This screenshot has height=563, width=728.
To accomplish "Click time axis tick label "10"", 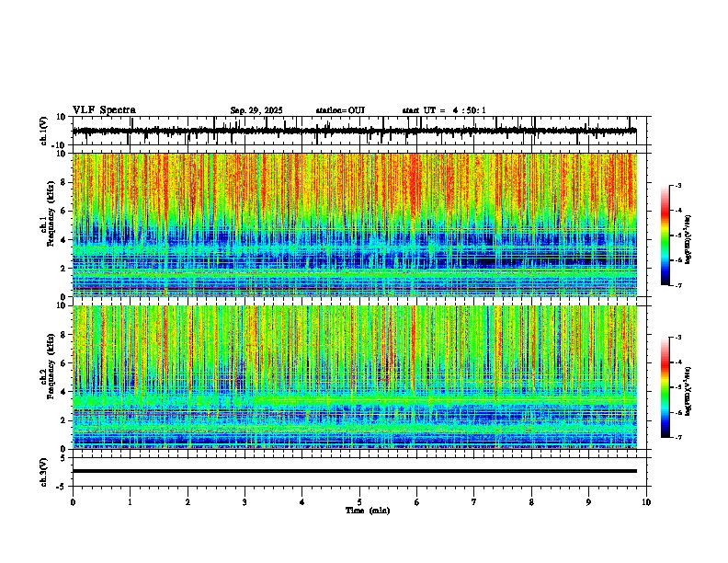I will point(646,502).
